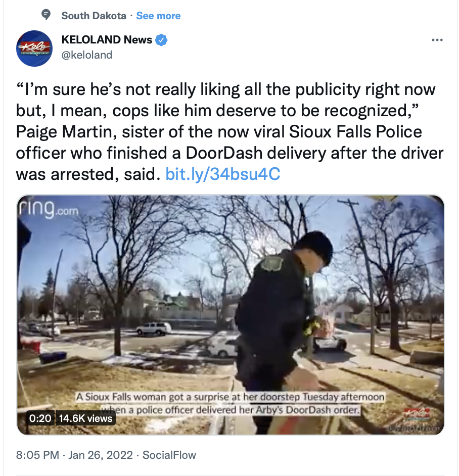The height and width of the screenshot is (476, 459).
Task: Open the 8:05 PM timestamp
Action: point(37,455)
